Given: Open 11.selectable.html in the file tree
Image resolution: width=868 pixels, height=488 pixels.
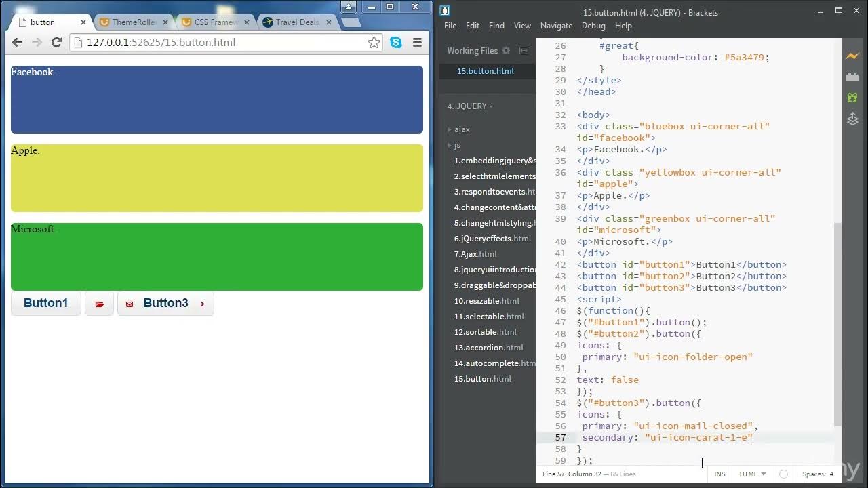Looking at the screenshot, I should [489, 317].
